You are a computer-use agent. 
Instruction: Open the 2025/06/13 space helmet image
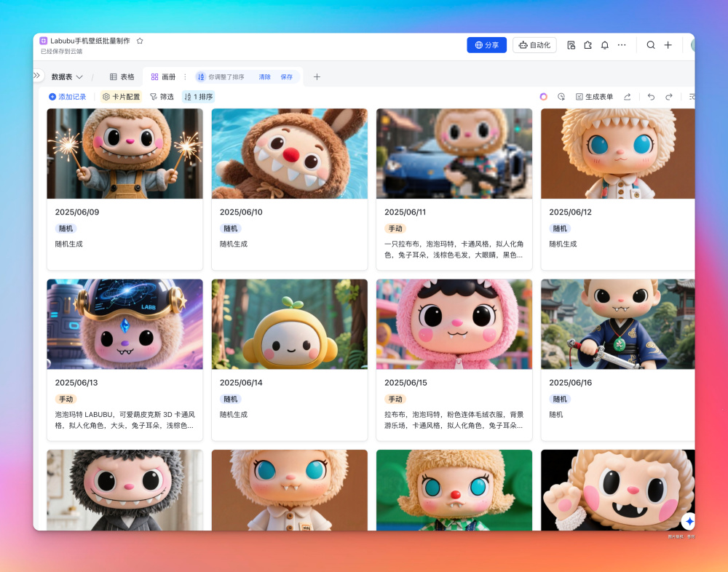[x=125, y=324]
